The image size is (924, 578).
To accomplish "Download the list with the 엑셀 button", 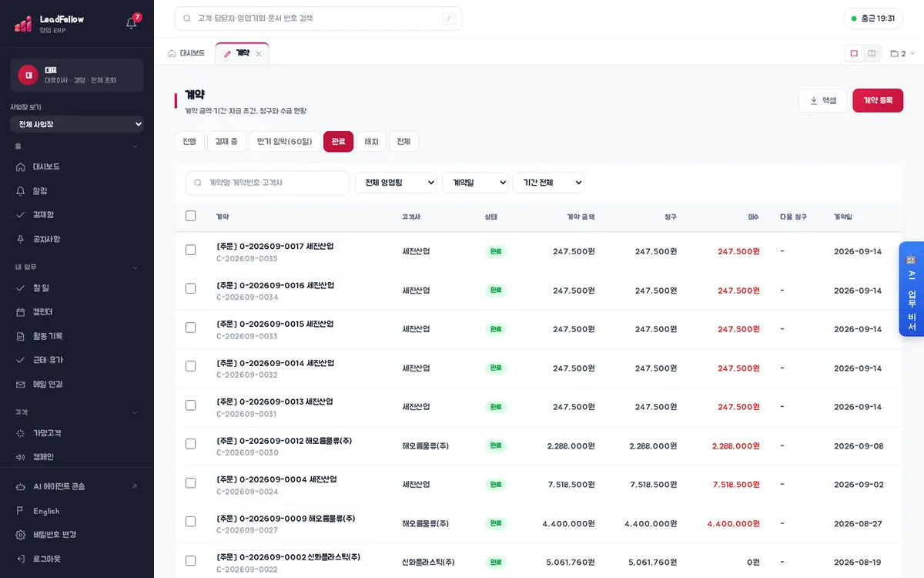I will pos(823,101).
